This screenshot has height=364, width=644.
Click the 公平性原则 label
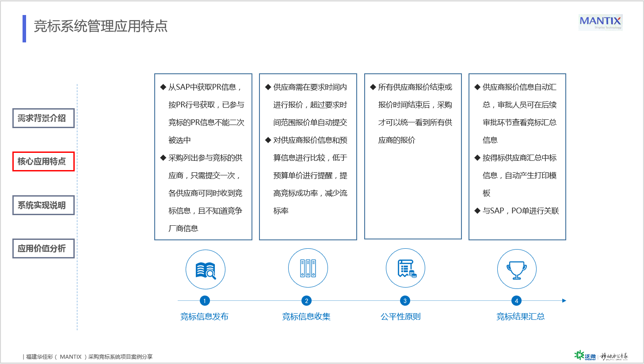(400, 316)
